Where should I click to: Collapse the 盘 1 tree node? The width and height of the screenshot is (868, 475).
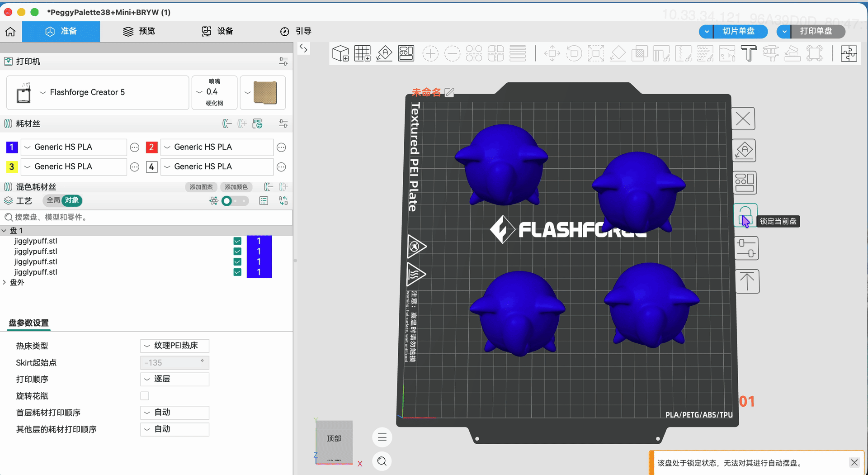4,231
